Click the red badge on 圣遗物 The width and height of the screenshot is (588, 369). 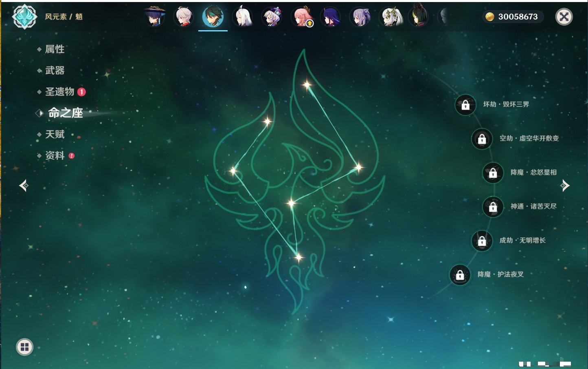[x=81, y=92]
